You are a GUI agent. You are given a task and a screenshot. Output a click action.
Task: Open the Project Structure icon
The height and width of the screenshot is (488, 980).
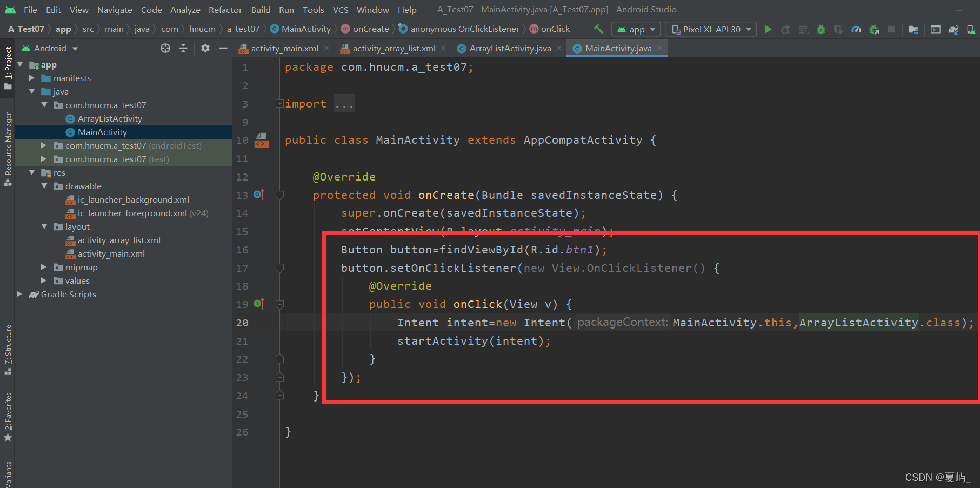pos(914,29)
